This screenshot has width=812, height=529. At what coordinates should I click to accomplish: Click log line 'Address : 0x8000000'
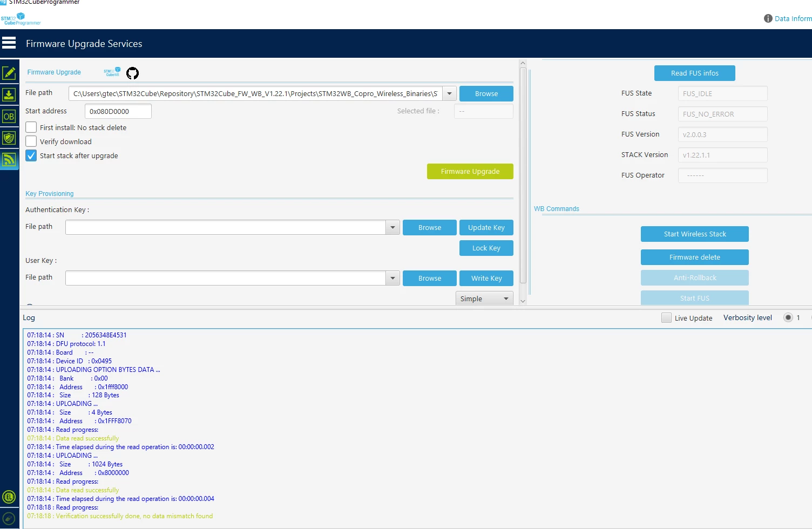[78, 473]
